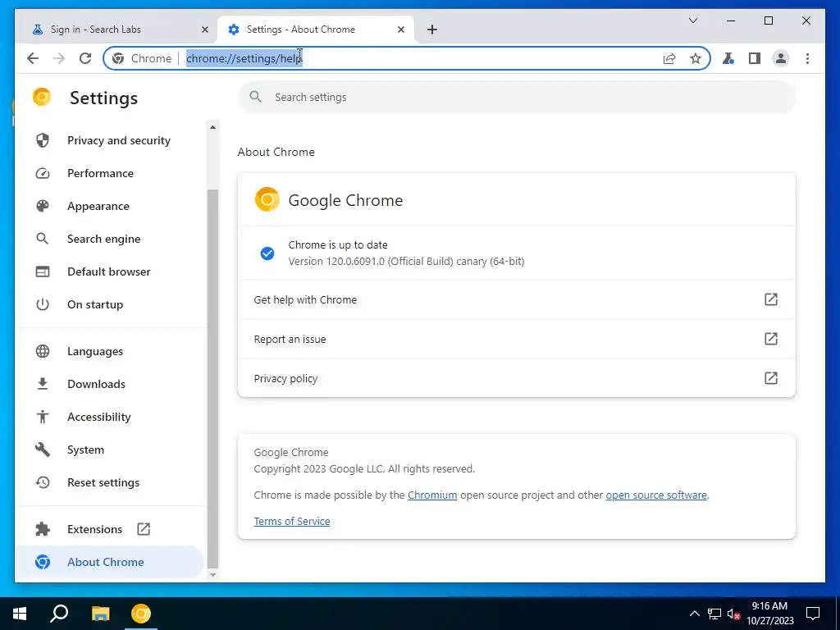Image resolution: width=840 pixels, height=630 pixels.
Task: Show hidden system tray icons
Action: coord(694,614)
